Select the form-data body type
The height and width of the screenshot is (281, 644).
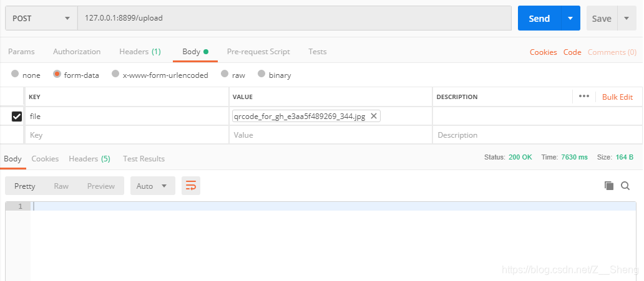[x=57, y=74]
